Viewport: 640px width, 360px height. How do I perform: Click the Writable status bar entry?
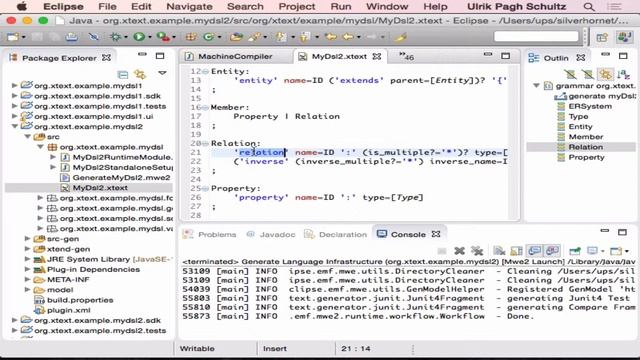click(197, 349)
